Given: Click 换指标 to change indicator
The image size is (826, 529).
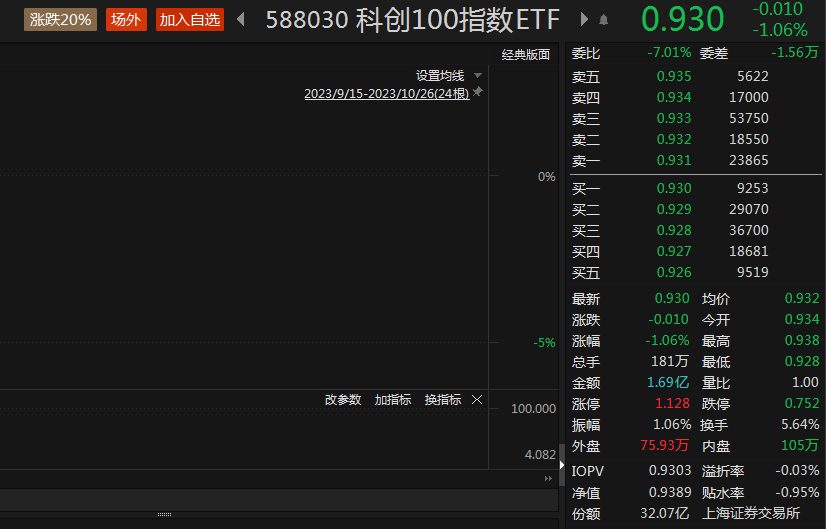Looking at the screenshot, I should [442, 399].
